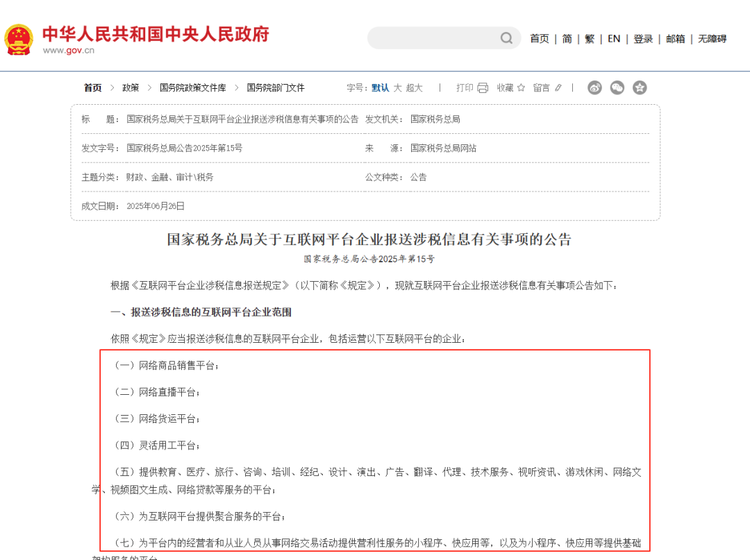Open the 登录 login page
Image resolution: width=750 pixels, height=560 pixels.
[x=643, y=39]
